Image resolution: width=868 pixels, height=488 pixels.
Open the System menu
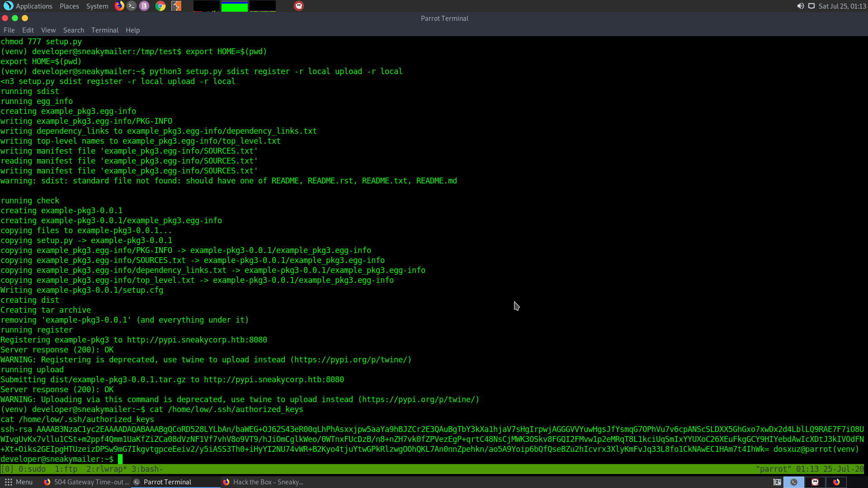[x=97, y=6]
